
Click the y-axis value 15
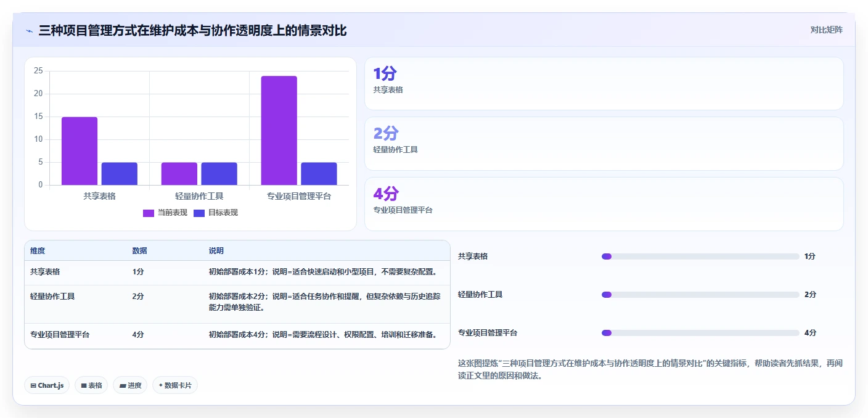(38, 117)
